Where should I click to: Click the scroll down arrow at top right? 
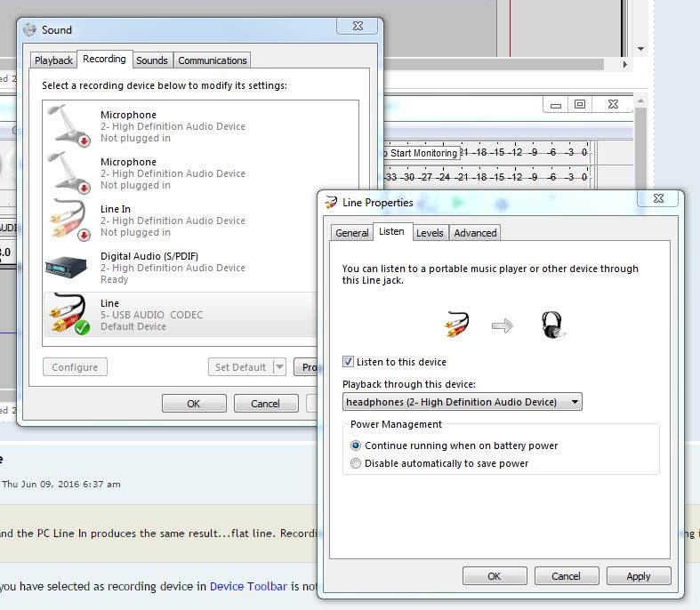pyautogui.click(x=640, y=49)
